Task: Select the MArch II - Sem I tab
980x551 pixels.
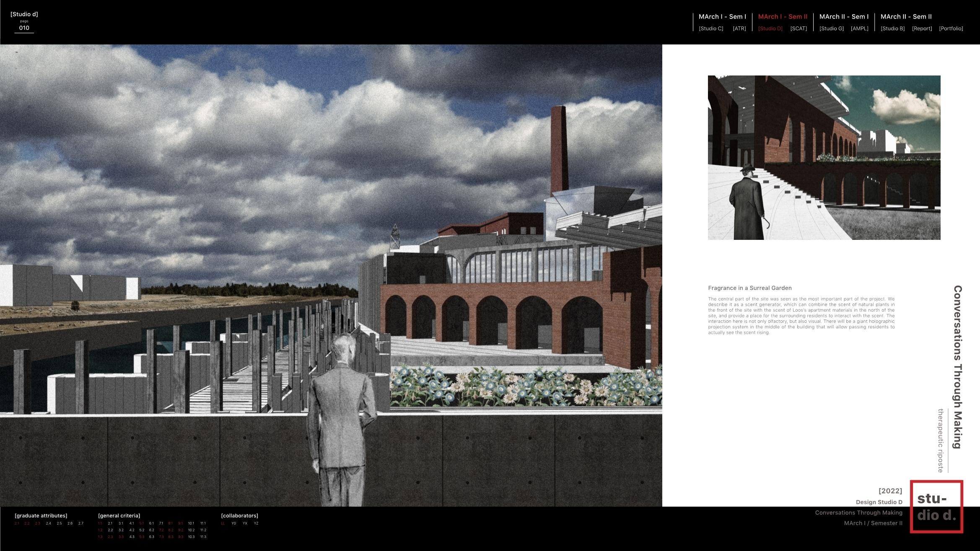Action: [844, 17]
